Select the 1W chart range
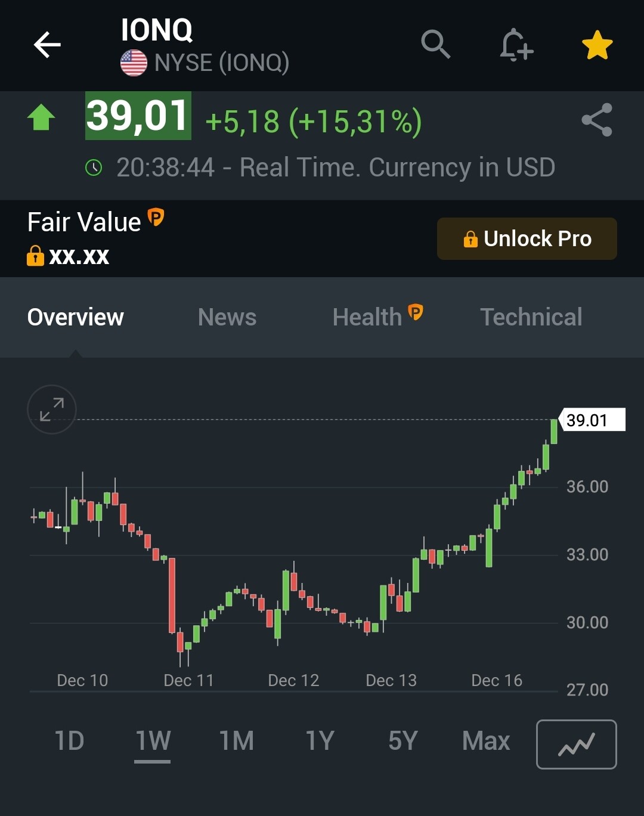This screenshot has width=644, height=816. [x=153, y=741]
